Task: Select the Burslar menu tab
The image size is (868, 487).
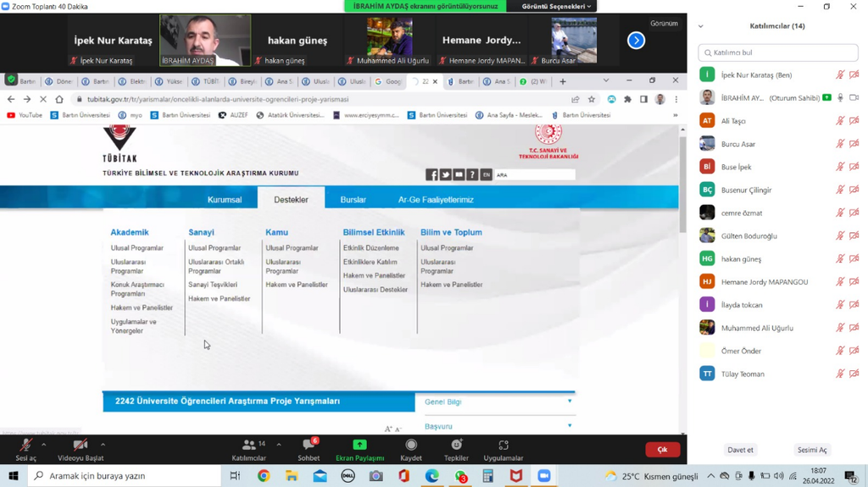Action: 353,200
